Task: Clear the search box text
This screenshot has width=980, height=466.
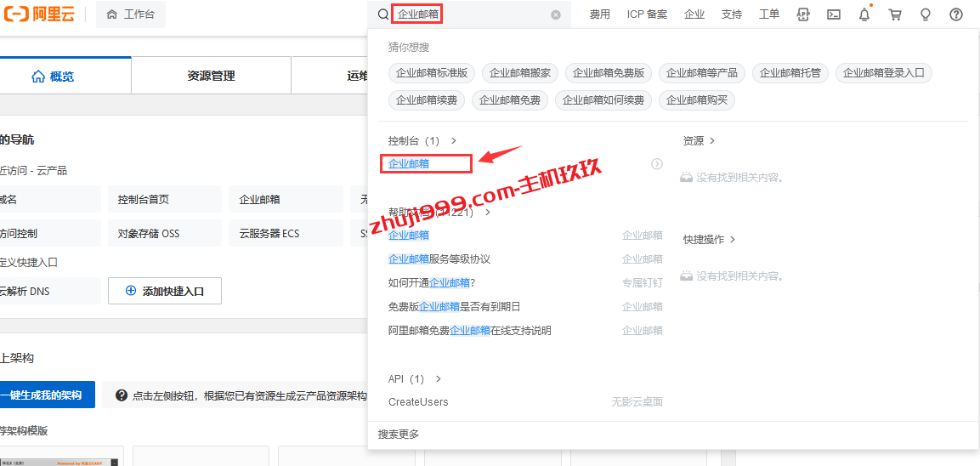Action: coord(556,15)
